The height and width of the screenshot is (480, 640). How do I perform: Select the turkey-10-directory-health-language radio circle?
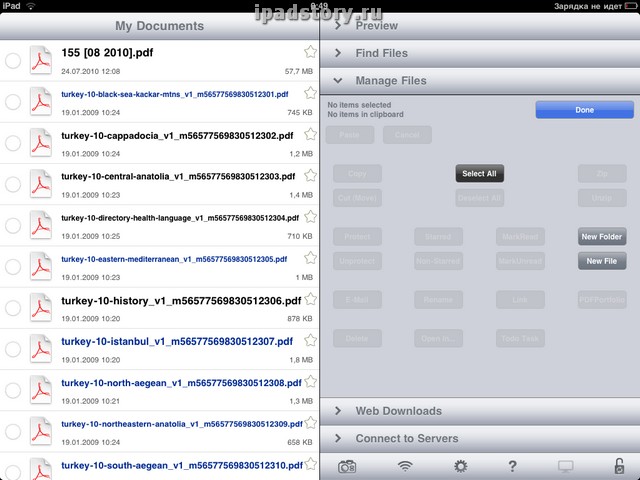click(x=13, y=226)
